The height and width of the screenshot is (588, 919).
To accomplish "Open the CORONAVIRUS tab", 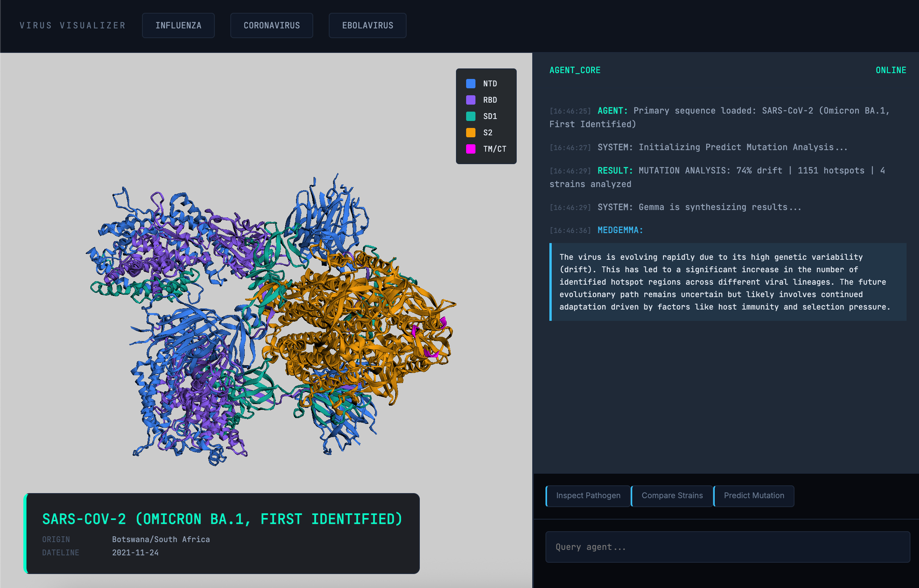I will (x=272, y=26).
